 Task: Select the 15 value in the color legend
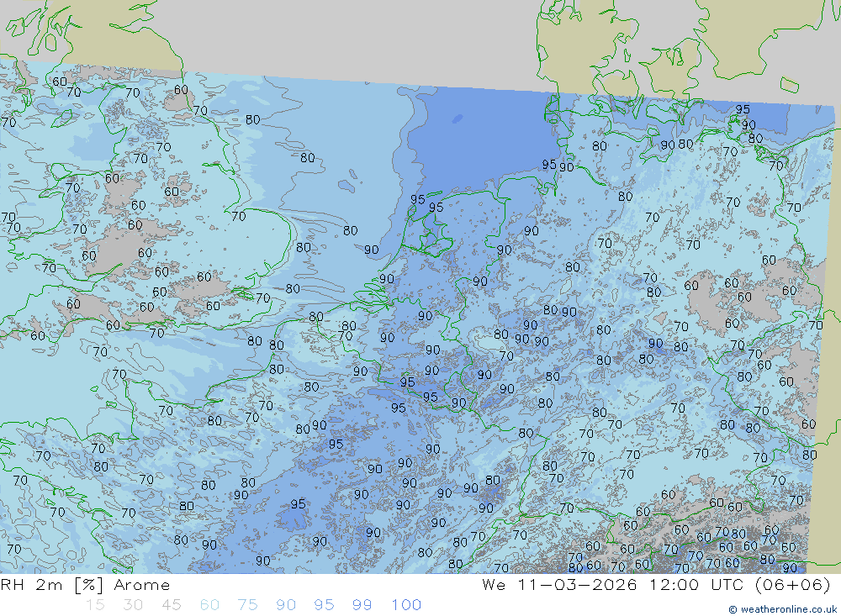(x=95, y=605)
